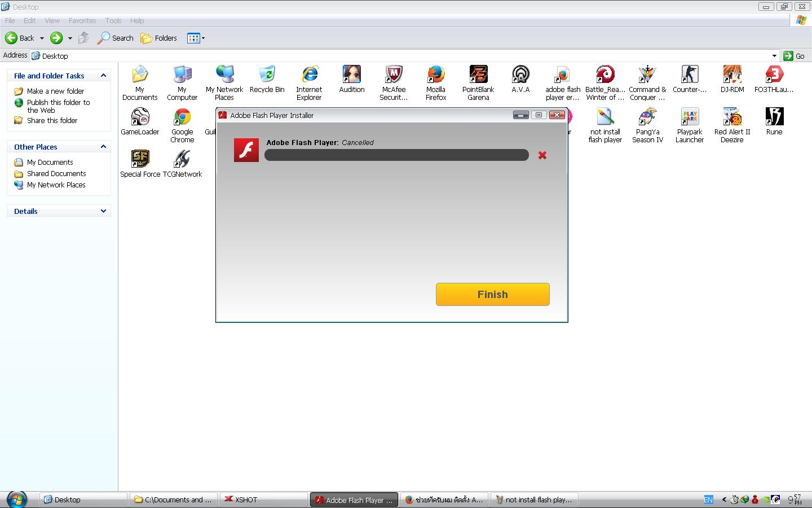Switch to C:\Documents and taskbar window
812x508 pixels.
[173, 500]
